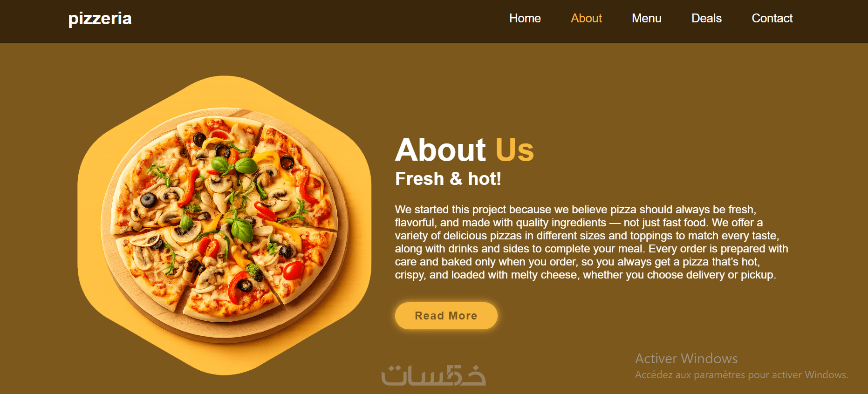The image size is (868, 394).
Task: Click the dark brown header bar background
Action: (303, 21)
